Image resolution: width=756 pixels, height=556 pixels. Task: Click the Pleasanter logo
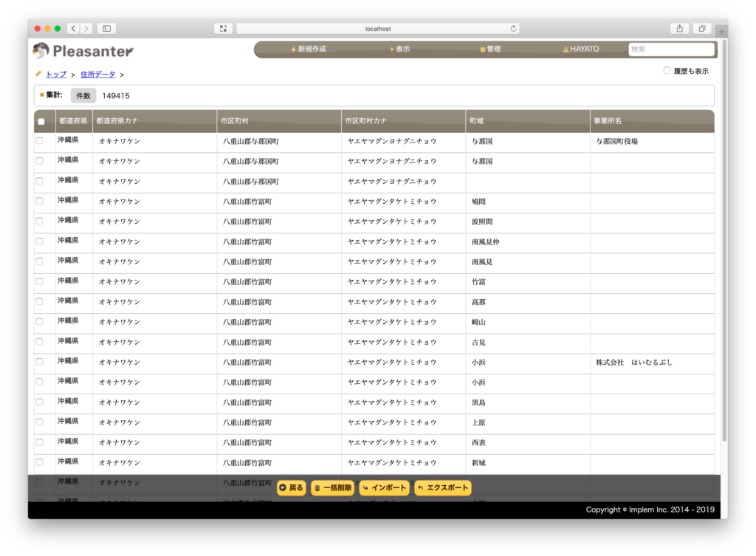pos(83,51)
